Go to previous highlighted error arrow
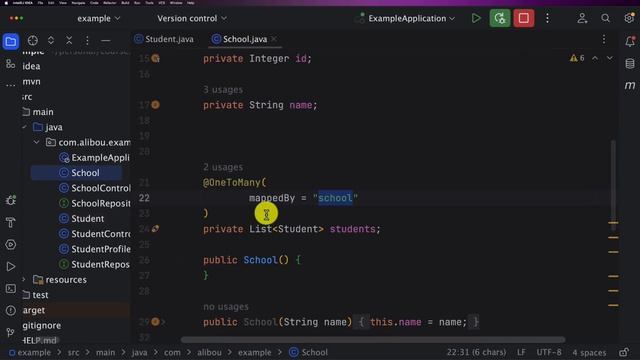640x360 pixels. pyautogui.click(x=595, y=58)
